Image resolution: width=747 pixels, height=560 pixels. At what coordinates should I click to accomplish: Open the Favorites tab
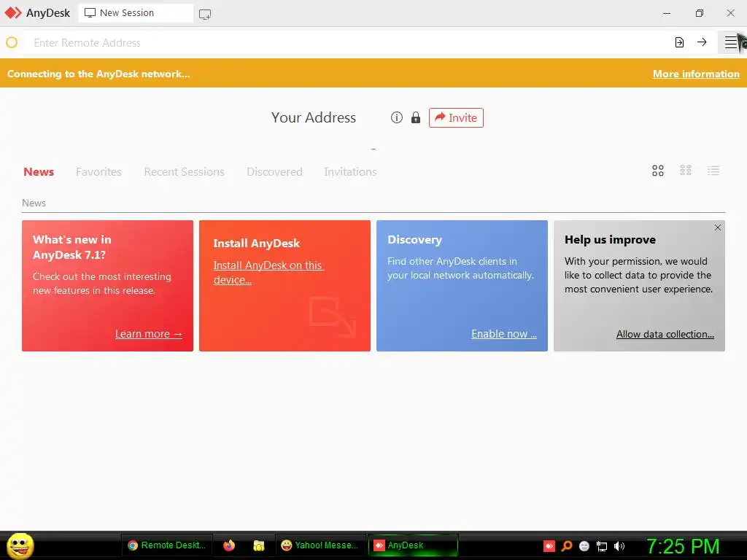point(98,172)
